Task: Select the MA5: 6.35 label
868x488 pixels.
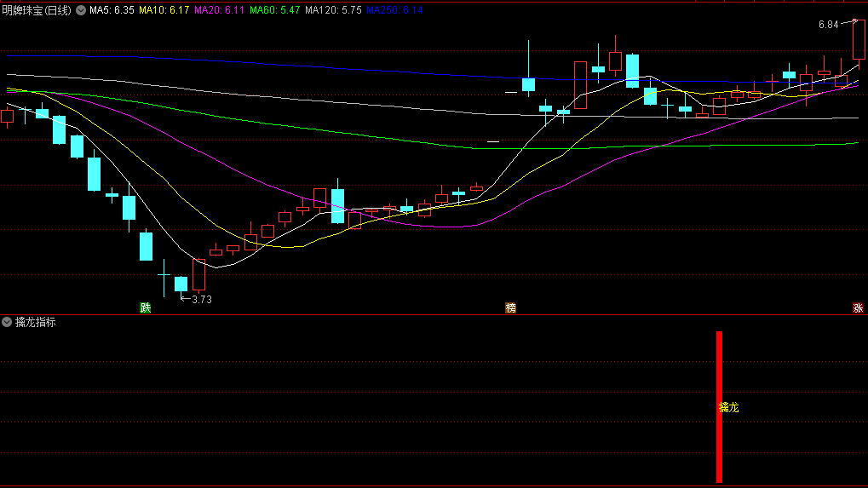Action: point(112,10)
